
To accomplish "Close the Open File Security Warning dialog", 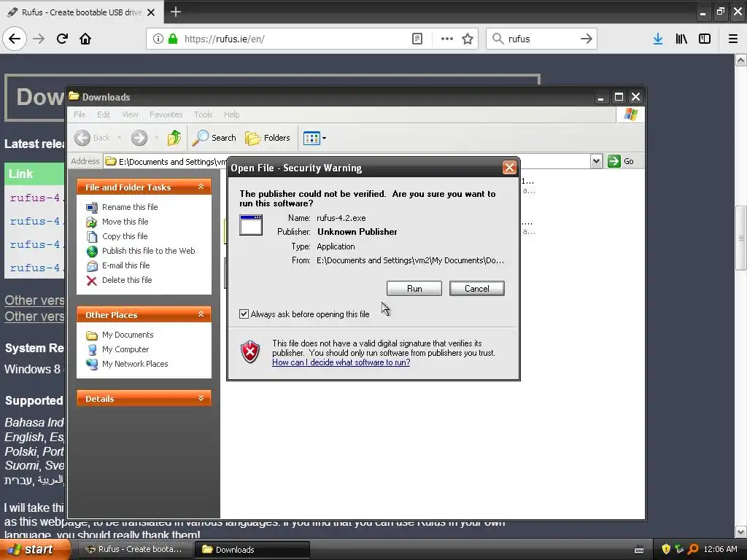I will coord(509,168).
